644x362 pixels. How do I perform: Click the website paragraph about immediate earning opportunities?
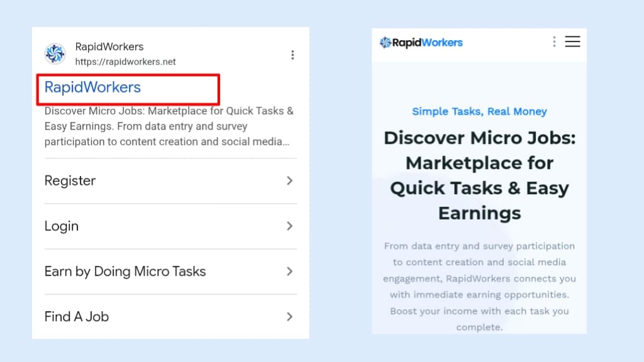[479, 286]
